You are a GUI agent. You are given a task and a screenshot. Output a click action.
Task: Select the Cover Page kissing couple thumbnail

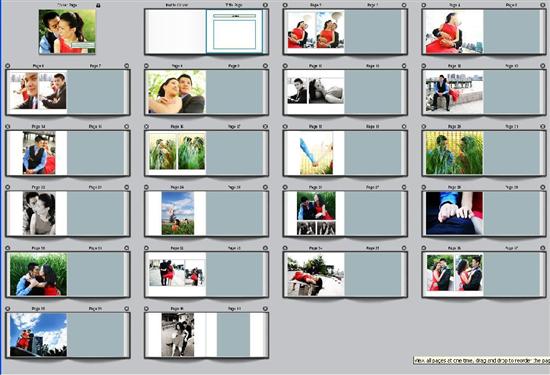coord(67,32)
